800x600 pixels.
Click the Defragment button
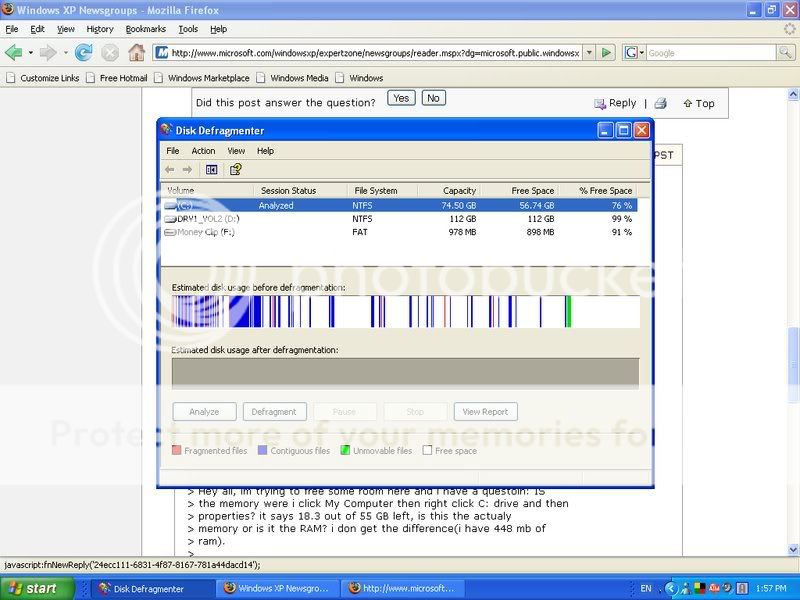point(274,412)
